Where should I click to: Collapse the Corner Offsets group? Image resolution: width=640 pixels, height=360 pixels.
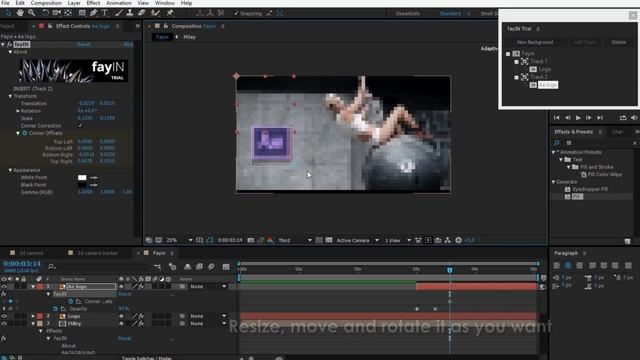pyautogui.click(x=18, y=133)
